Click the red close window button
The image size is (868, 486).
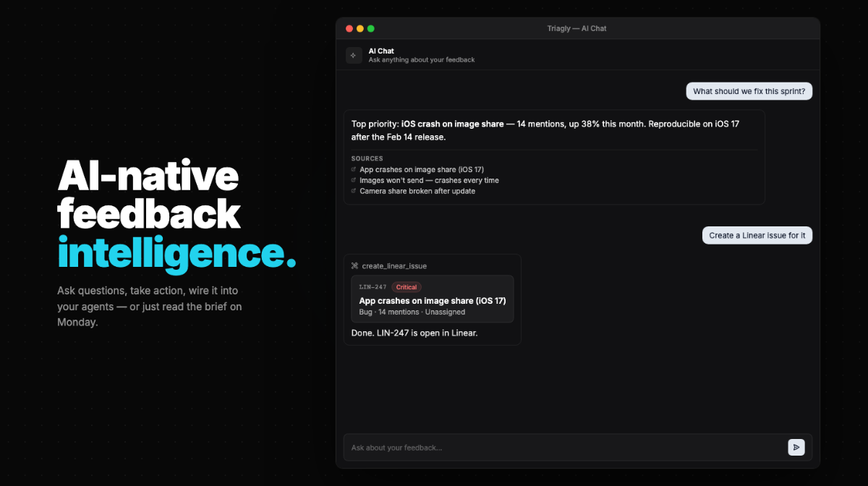click(349, 28)
